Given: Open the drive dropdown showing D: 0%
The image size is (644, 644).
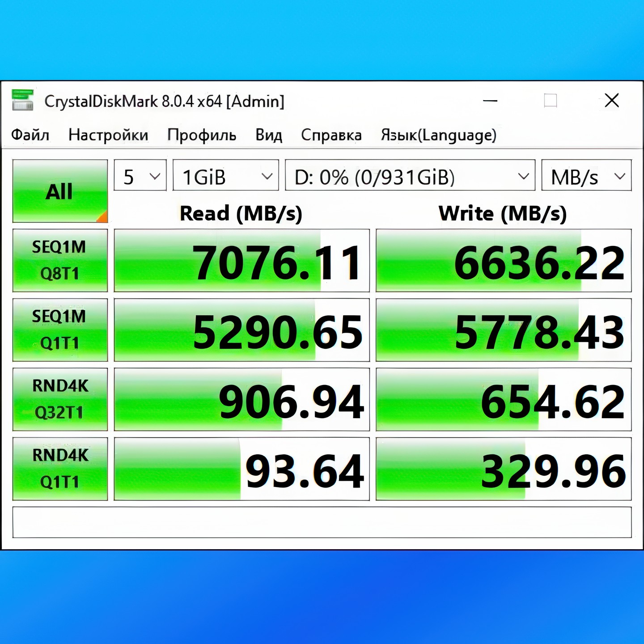Looking at the screenshot, I should 410,175.
